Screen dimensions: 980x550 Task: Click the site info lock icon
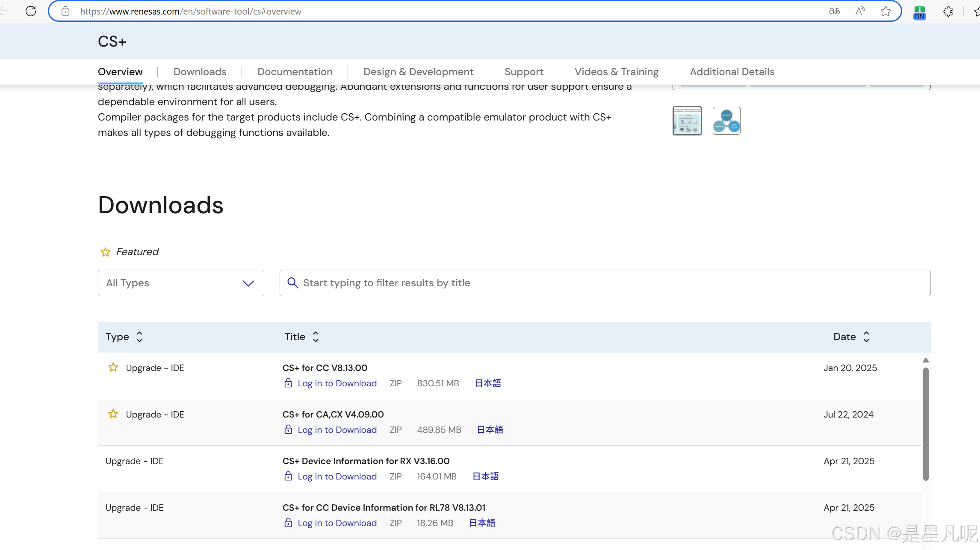click(x=65, y=11)
